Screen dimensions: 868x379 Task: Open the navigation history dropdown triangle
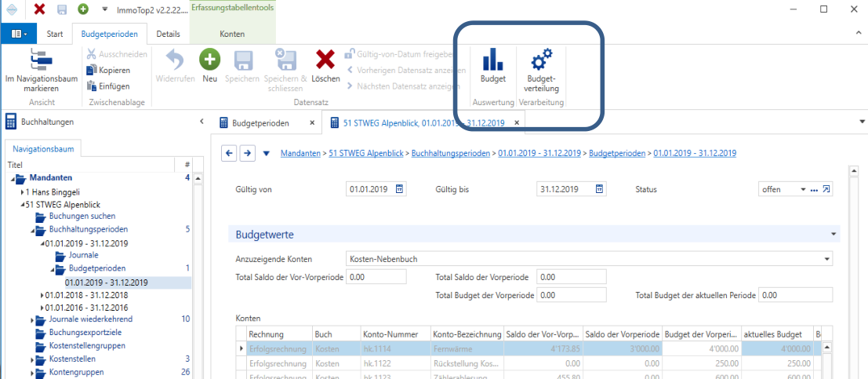(267, 154)
